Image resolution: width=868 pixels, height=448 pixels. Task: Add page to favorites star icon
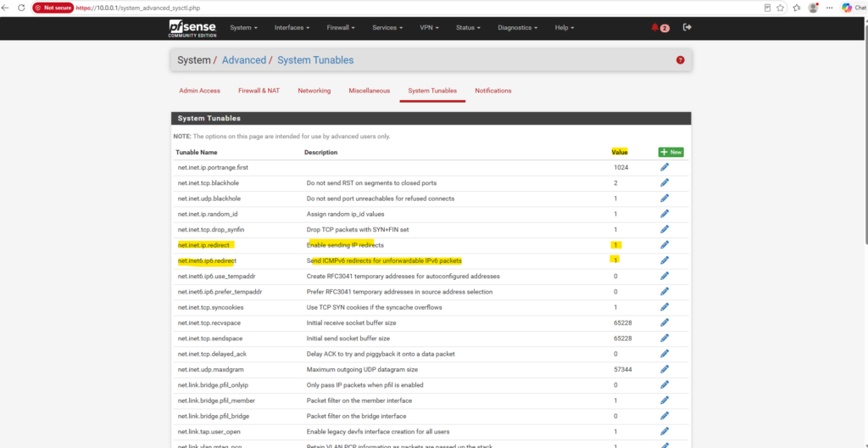pos(780,8)
